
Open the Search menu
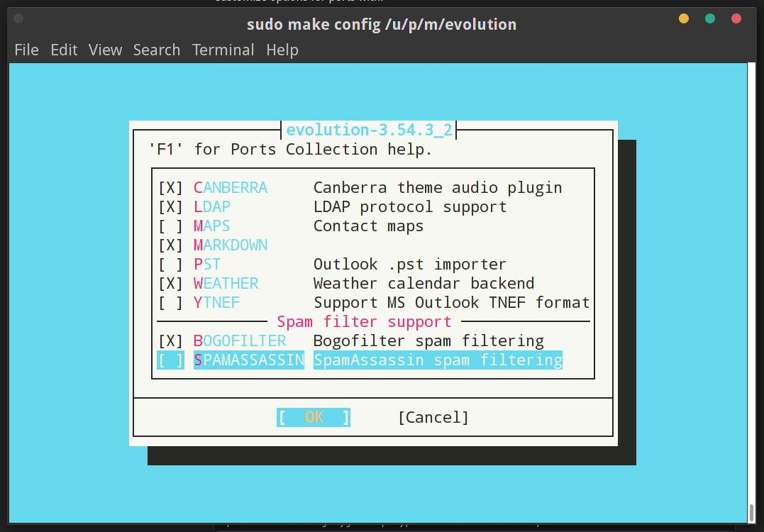click(156, 50)
